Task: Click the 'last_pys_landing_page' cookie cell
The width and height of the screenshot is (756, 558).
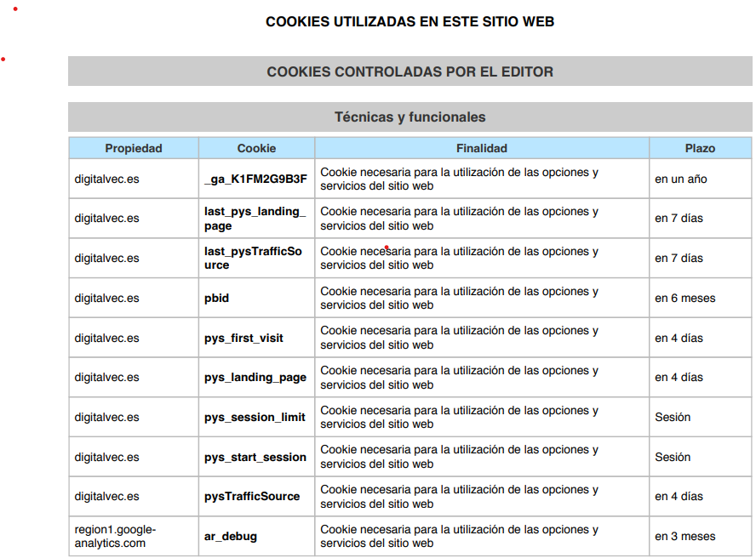Action: 255,219
